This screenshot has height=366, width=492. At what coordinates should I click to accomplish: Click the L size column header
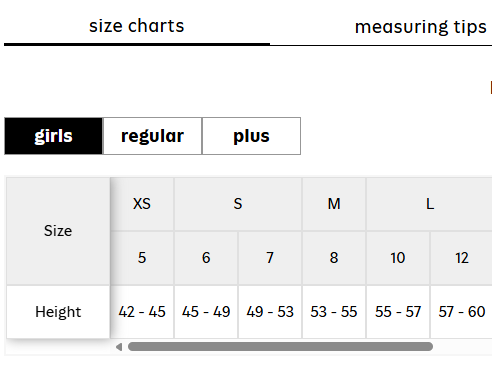430,204
